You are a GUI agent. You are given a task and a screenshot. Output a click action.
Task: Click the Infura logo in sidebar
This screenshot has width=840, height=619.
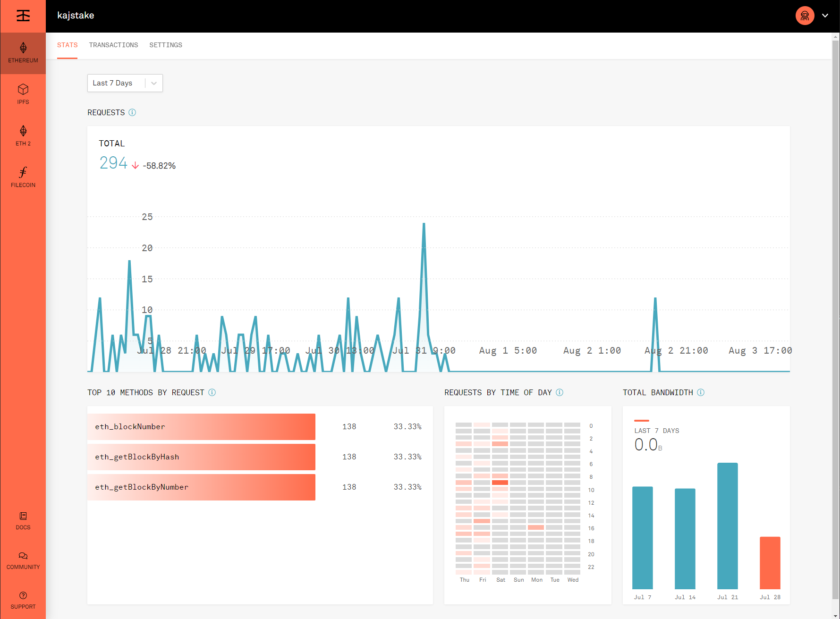coord(23,16)
